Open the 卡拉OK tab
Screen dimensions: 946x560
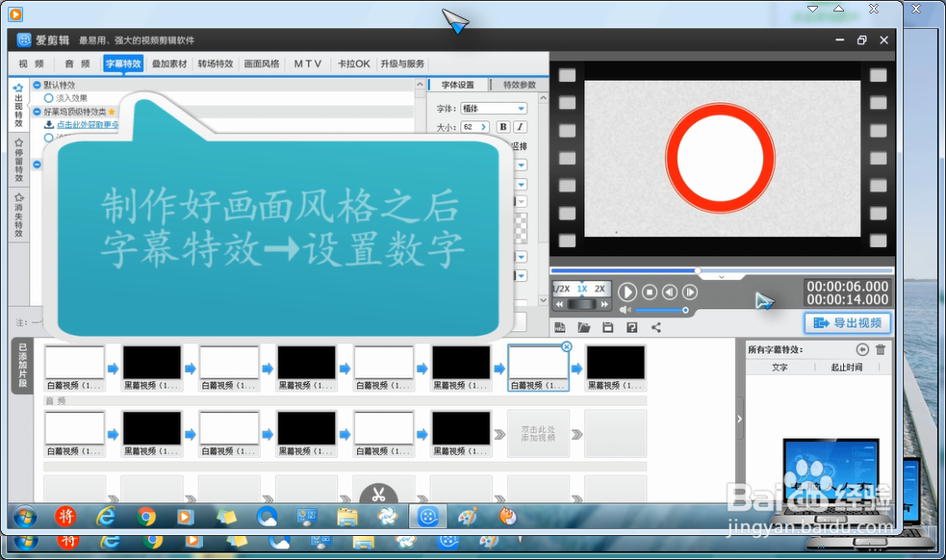pos(353,64)
